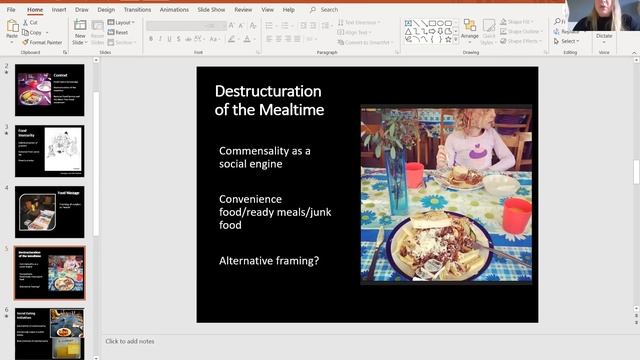Click the Copy icon in Clipboard group
Image resolution: width=640 pixels, height=360 pixels.
coord(26,33)
